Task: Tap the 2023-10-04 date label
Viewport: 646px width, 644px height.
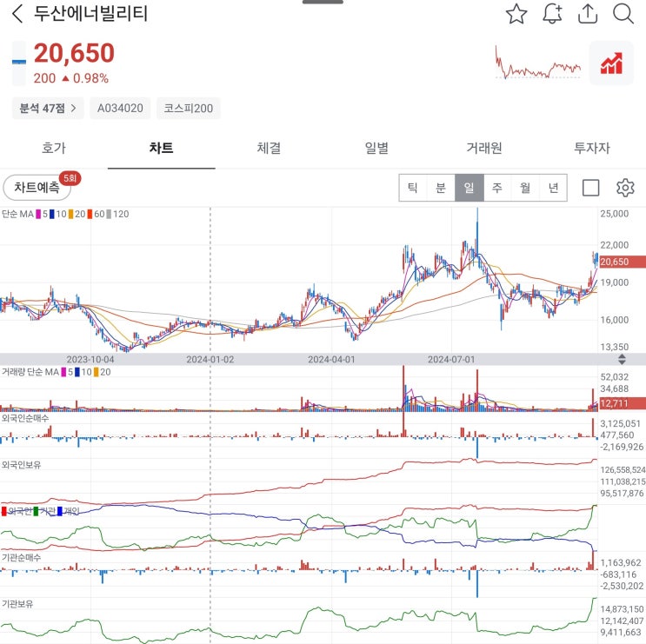Action: pyautogui.click(x=90, y=360)
